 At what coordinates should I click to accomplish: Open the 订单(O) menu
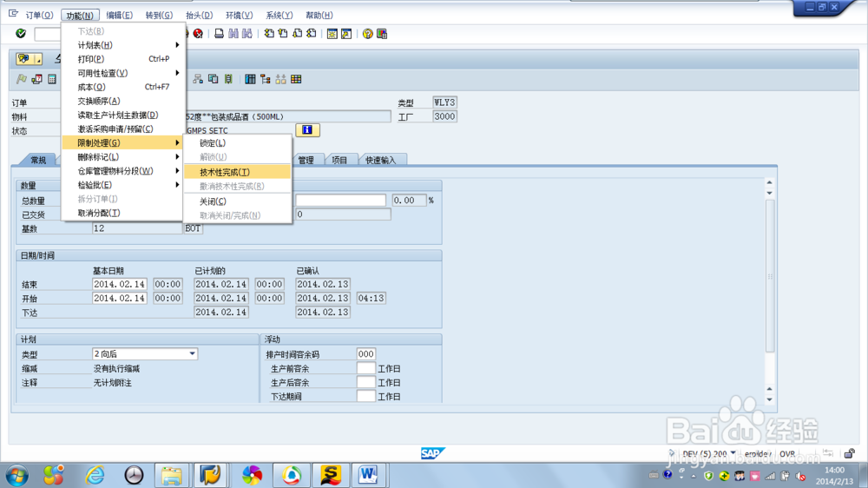click(39, 15)
